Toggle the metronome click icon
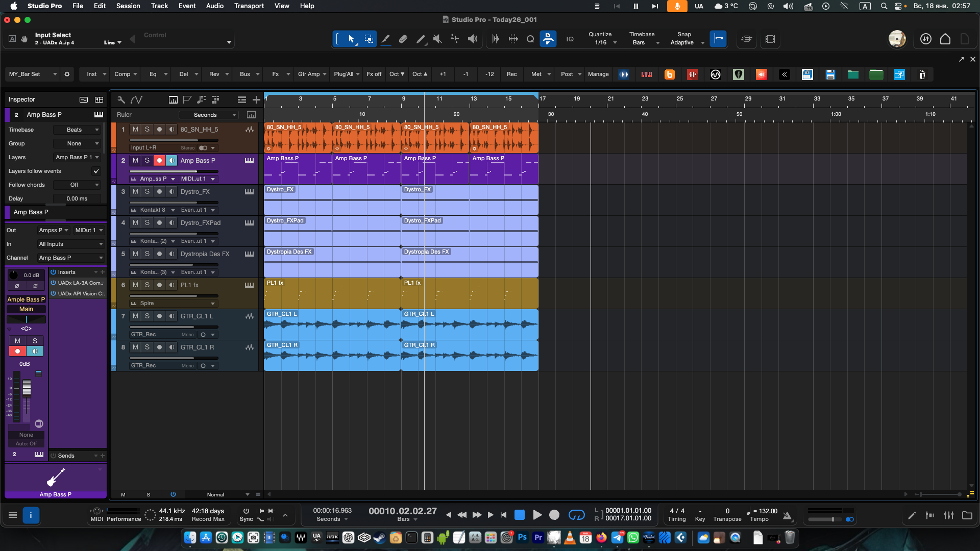The width and height of the screenshot is (980, 551). pos(788,515)
